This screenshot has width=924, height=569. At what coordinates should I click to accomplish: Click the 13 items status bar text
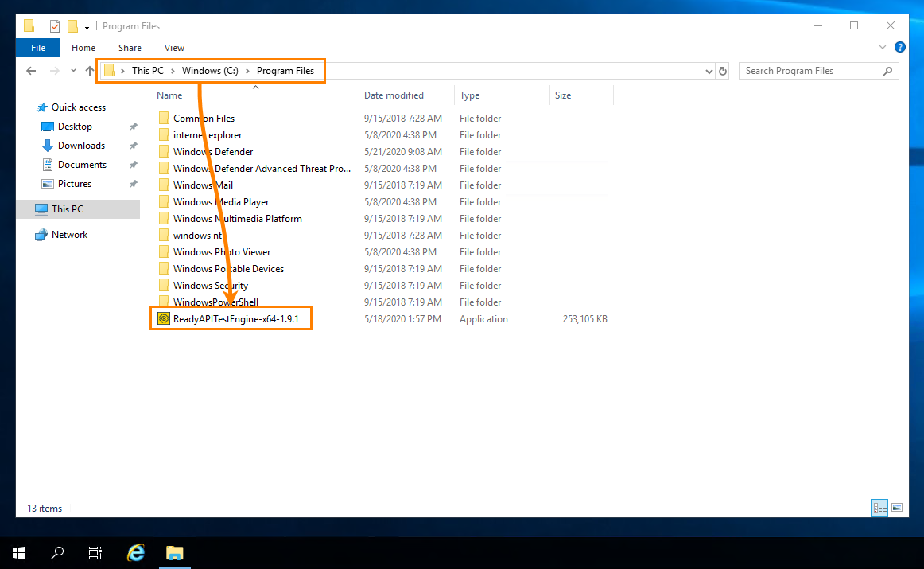[x=45, y=509]
